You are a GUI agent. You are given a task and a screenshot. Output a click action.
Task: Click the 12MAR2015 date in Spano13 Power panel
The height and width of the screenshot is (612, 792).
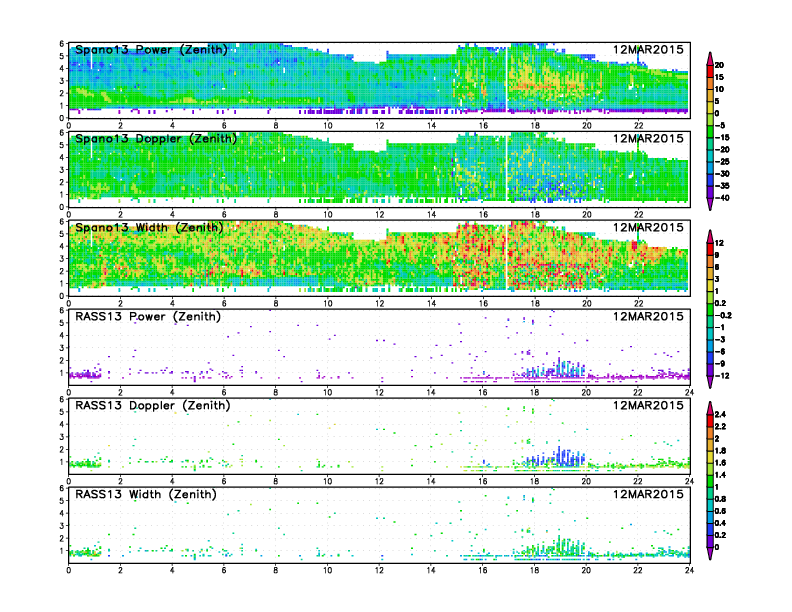pyautogui.click(x=648, y=49)
